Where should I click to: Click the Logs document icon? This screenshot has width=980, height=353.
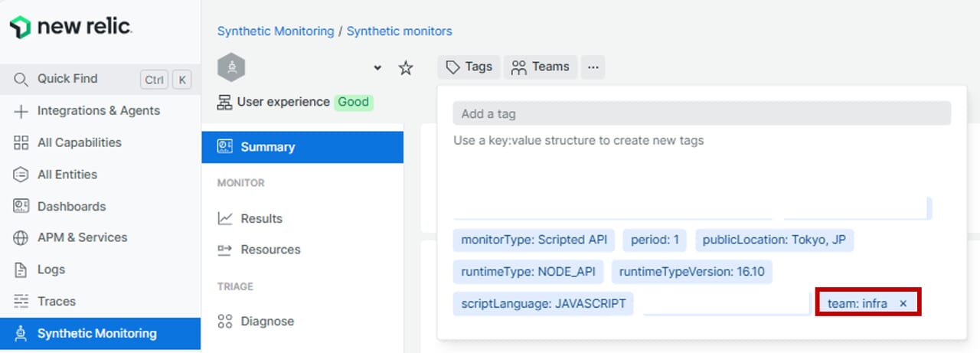click(21, 270)
